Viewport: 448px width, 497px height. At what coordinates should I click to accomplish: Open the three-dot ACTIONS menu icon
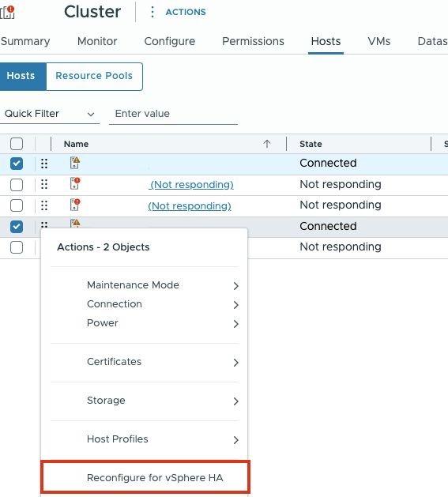pyautogui.click(x=152, y=12)
